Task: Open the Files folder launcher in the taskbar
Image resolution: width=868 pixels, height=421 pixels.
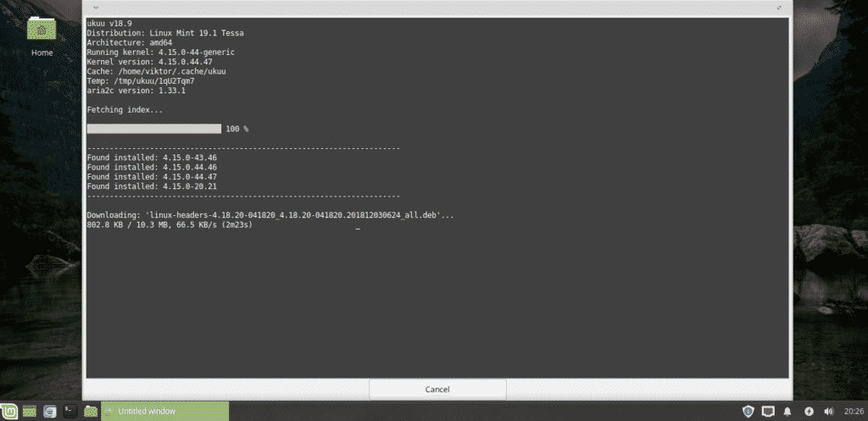Action: [90, 411]
